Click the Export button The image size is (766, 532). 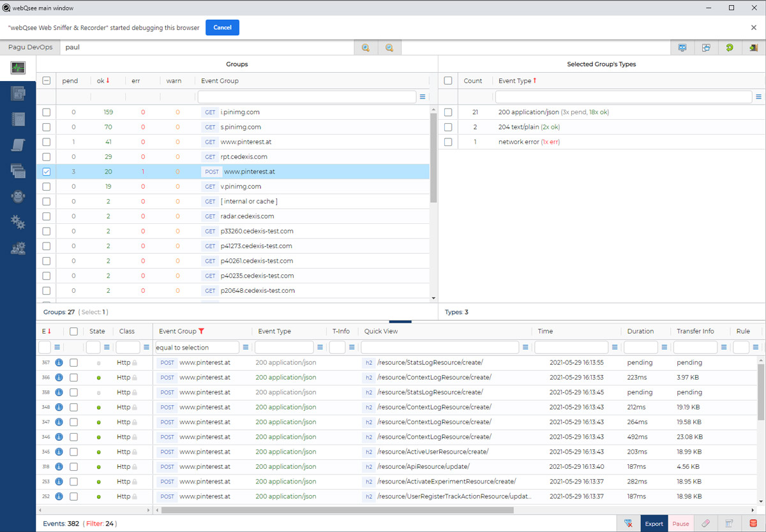(x=654, y=524)
